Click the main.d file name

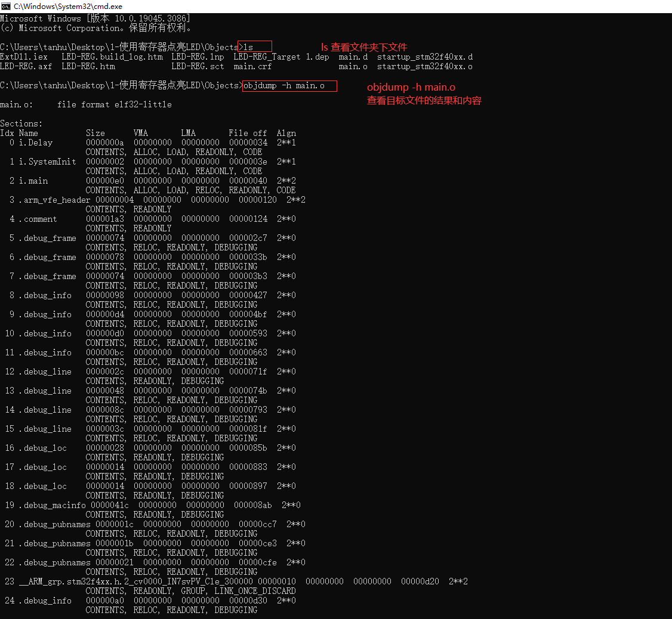353,57
